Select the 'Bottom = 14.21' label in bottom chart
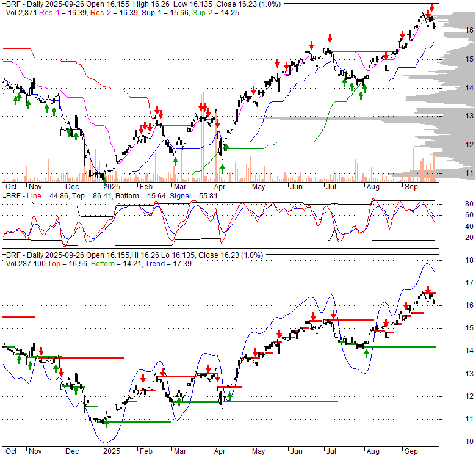 click(117, 264)
